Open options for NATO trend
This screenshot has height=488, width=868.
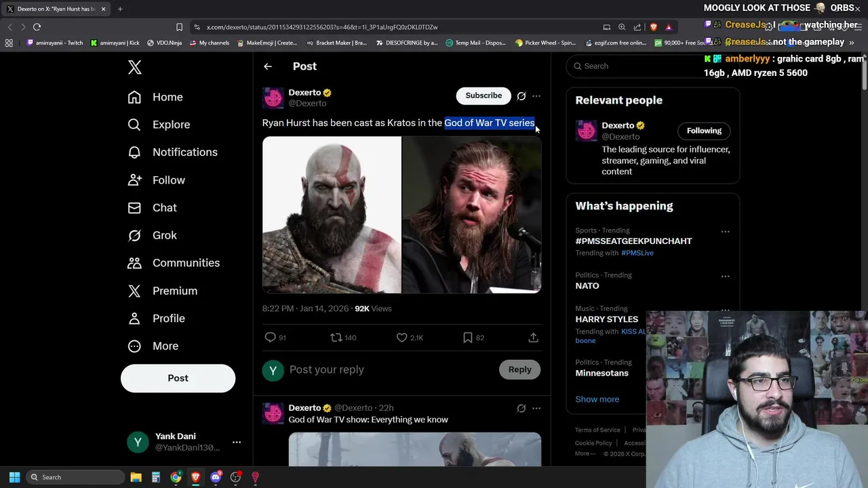click(x=725, y=277)
